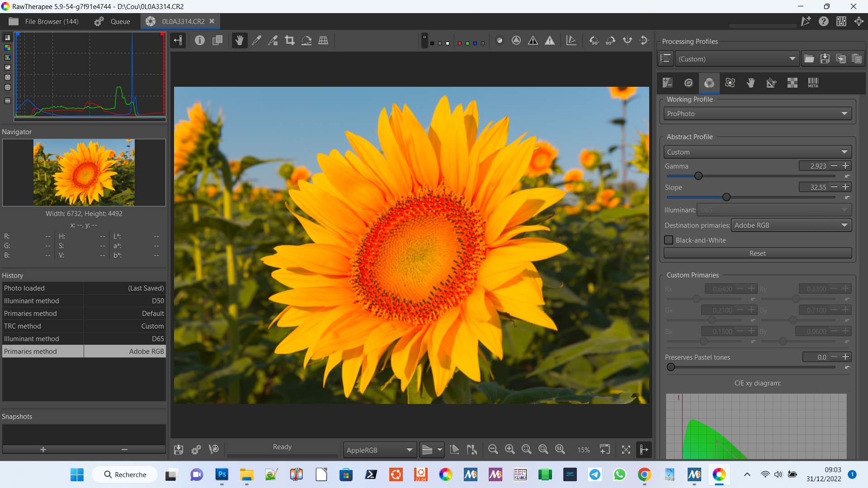Enable the Black-and-White checkbox
Viewport: 868px width, 488px height.
click(669, 240)
